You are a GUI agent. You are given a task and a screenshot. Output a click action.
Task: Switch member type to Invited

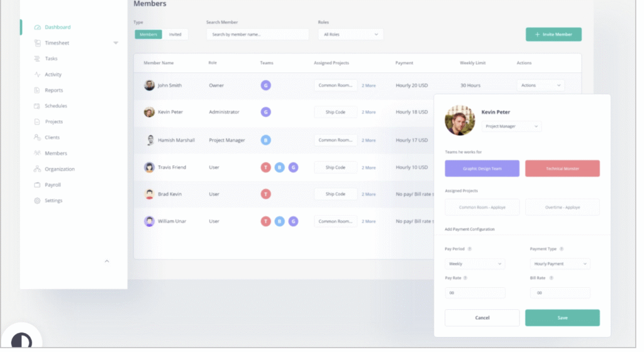coord(175,35)
